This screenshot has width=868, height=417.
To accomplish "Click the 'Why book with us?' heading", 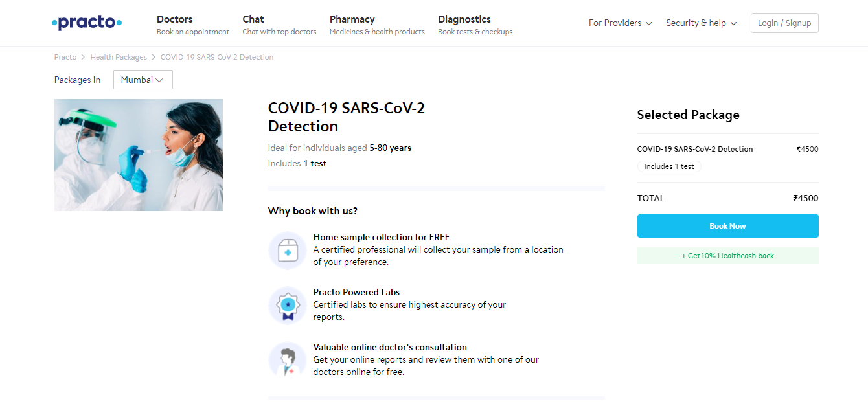I will pyautogui.click(x=313, y=211).
